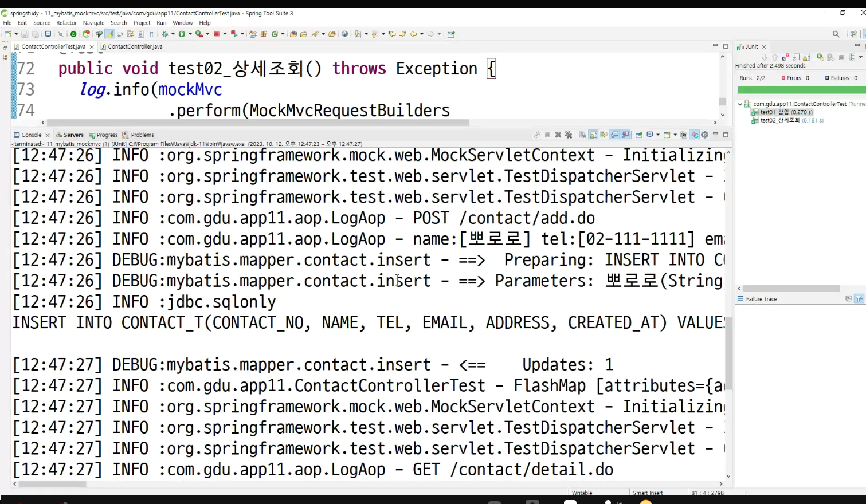Switch to the Progress view tab
The image size is (866, 504).
[x=103, y=135]
